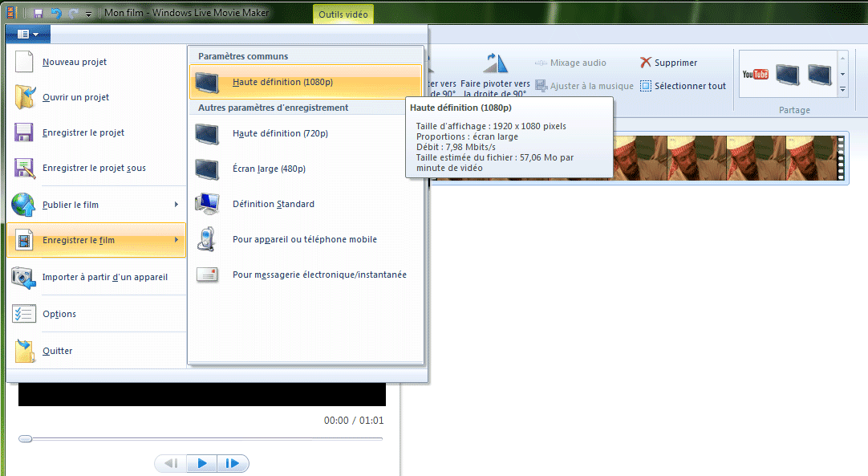Play the video preview

[x=202, y=463]
